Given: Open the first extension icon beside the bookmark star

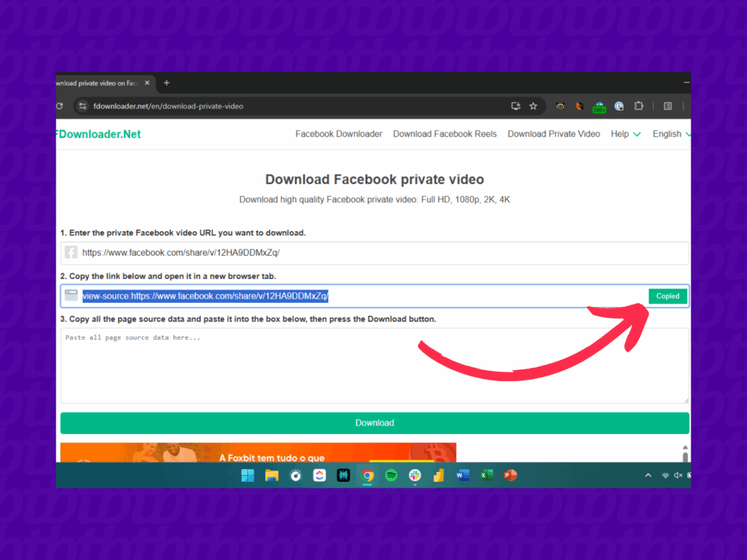Looking at the screenshot, I should point(560,106).
